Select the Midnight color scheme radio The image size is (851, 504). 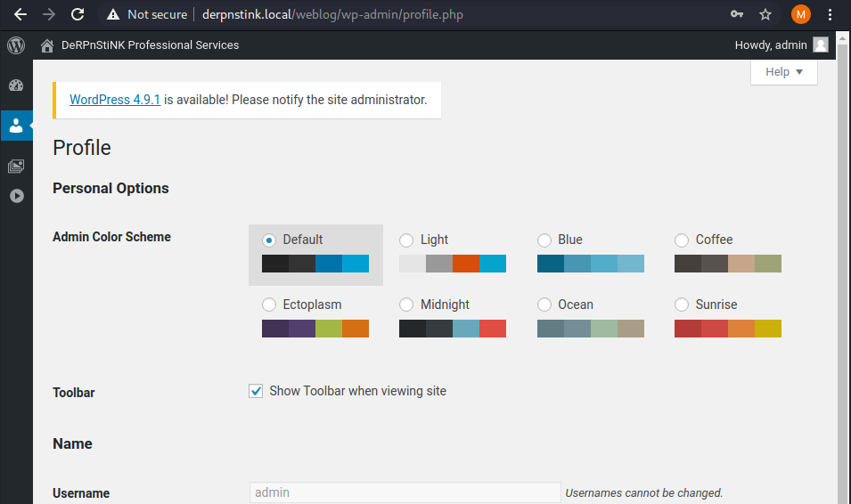(406, 305)
